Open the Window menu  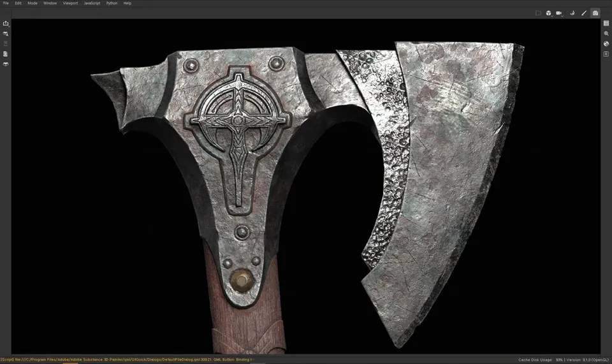click(50, 3)
